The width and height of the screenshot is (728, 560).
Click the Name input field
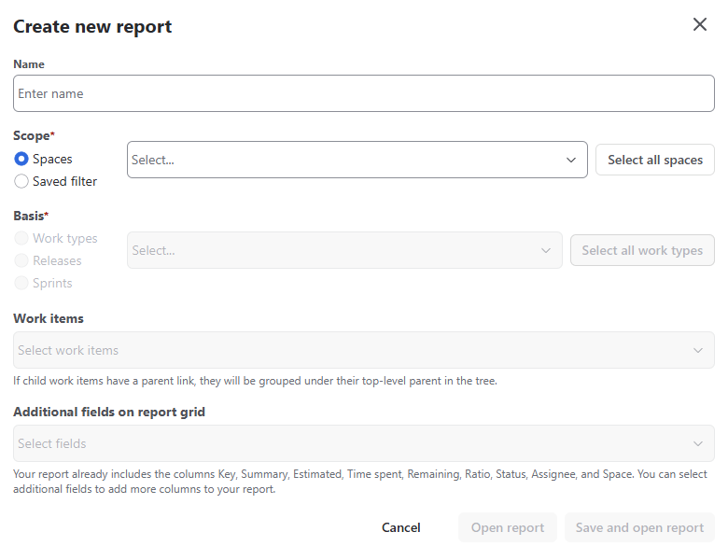[x=364, y=93]
